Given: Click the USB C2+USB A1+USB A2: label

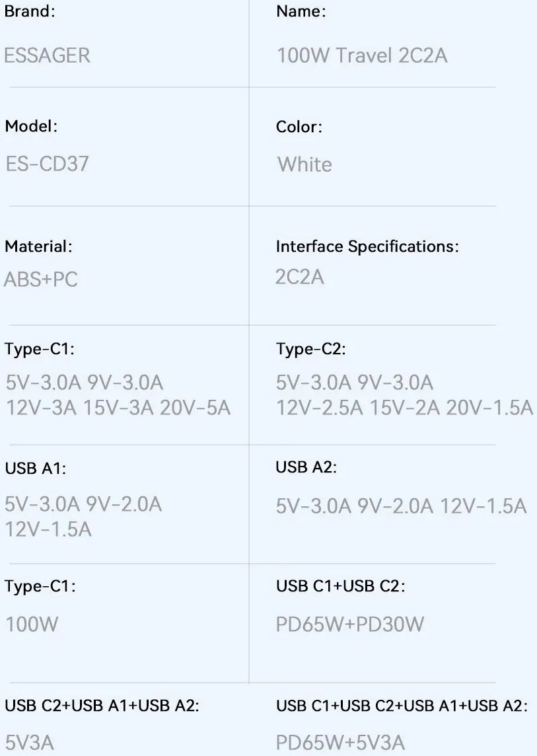Looking at the screenshot, I should (102, 706).
